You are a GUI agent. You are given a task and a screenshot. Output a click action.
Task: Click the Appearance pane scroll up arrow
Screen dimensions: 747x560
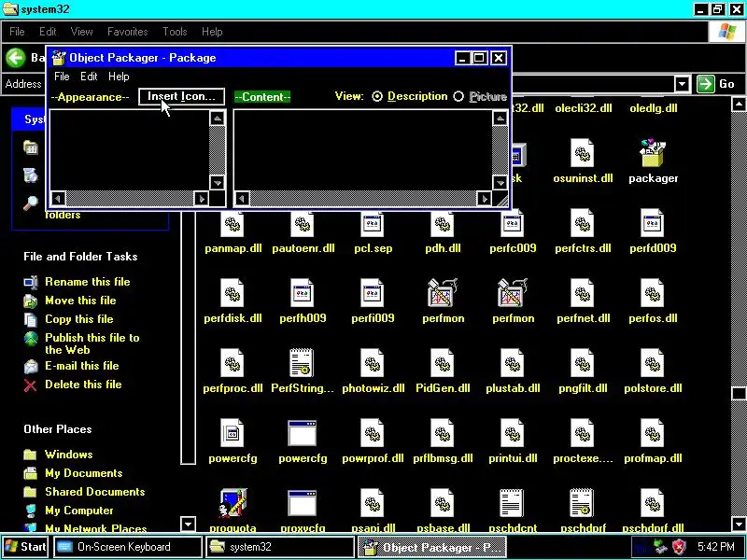click(x=218, y=119)
